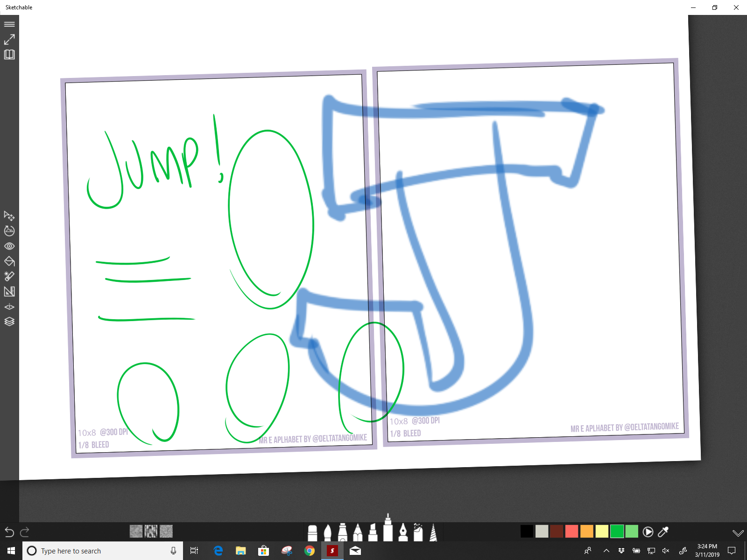
Task: Choose the light green color swatch
Action: (632, 532)
